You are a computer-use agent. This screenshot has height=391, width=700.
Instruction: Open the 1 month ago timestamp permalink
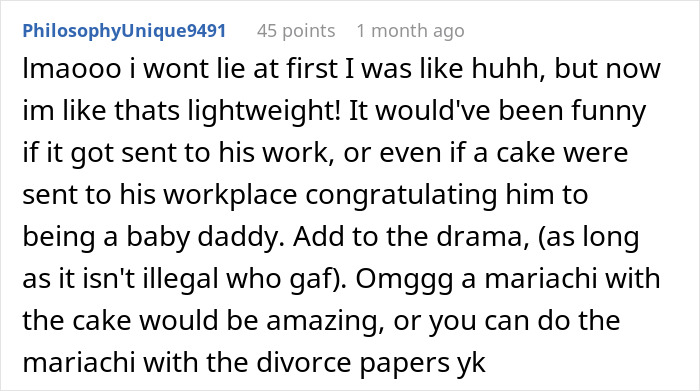coord(410,31)
